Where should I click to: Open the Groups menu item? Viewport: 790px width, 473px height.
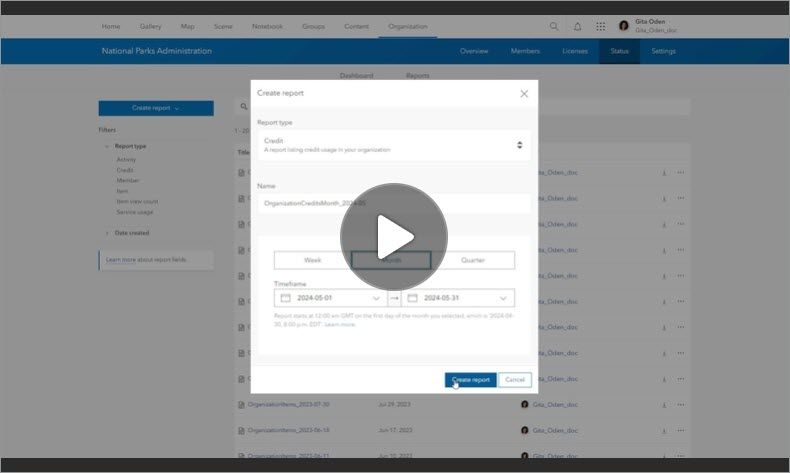(313, 26)
